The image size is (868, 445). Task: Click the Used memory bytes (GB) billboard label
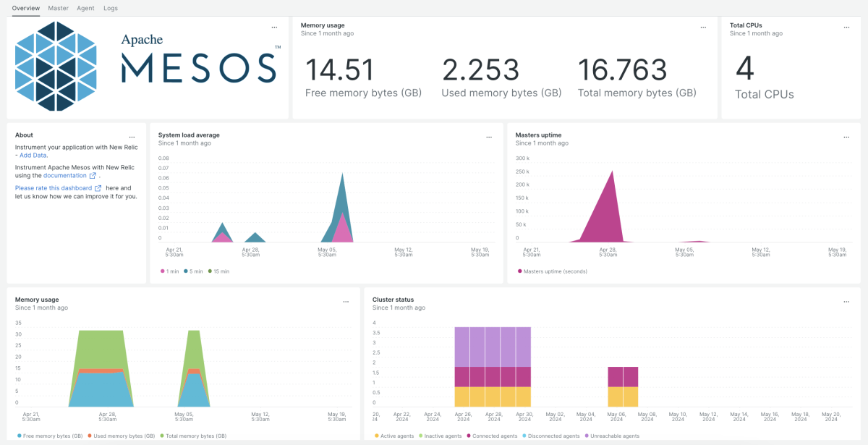click(x=502, y=93)
